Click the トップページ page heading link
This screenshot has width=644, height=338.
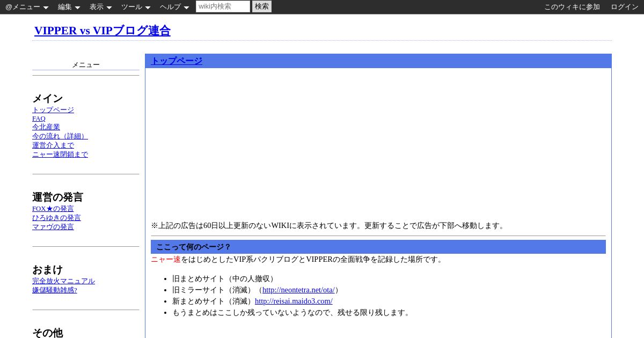pyautogui.click(x=177, y=61)
